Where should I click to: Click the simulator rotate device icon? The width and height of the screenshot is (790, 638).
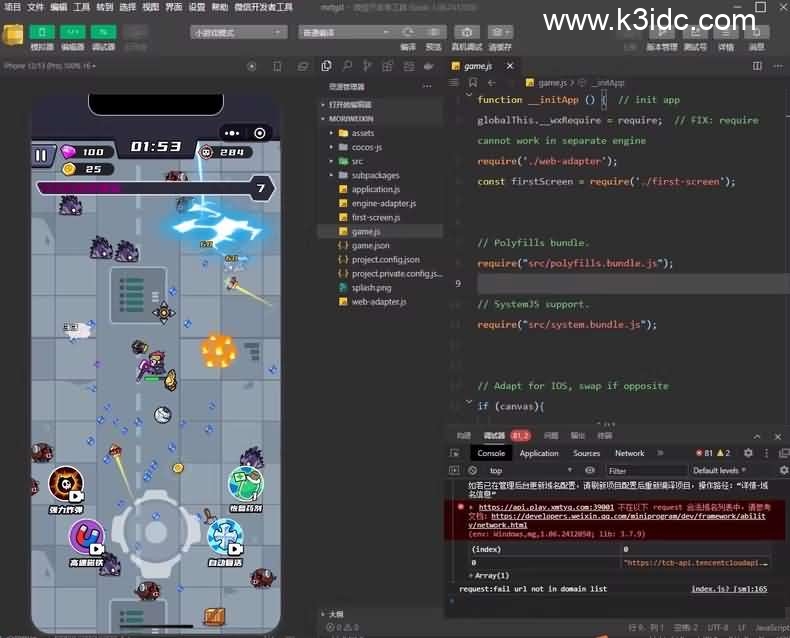277,67
